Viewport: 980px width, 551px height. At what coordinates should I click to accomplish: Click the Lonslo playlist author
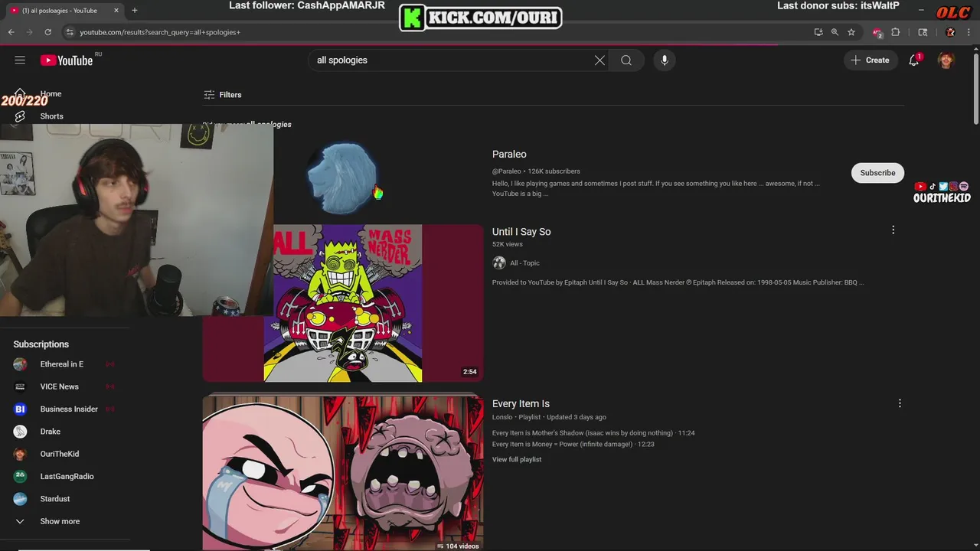pyautogui.click(x=502, y=417)
